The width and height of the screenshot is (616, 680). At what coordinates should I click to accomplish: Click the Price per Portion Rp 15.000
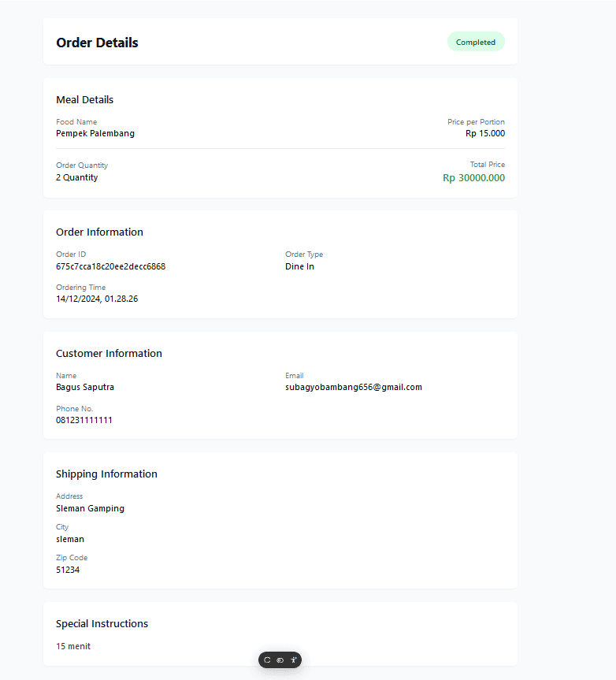[x=484, y=133]
